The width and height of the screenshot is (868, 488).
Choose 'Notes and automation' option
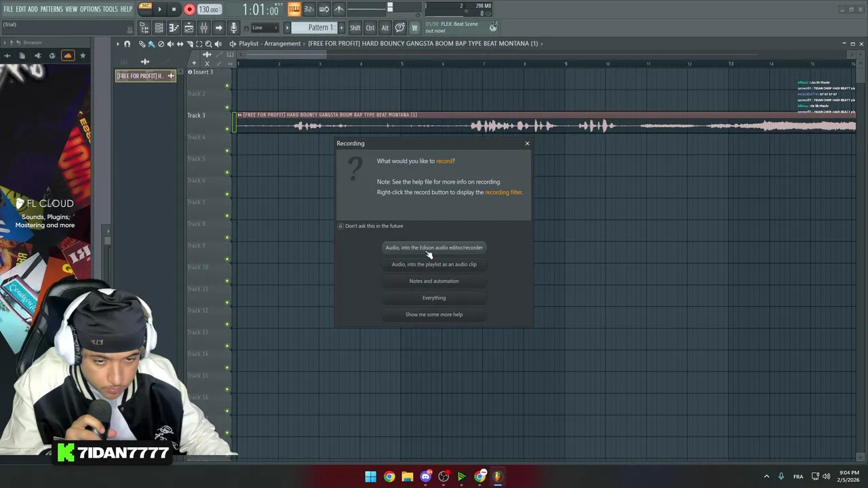coord(434,281)
